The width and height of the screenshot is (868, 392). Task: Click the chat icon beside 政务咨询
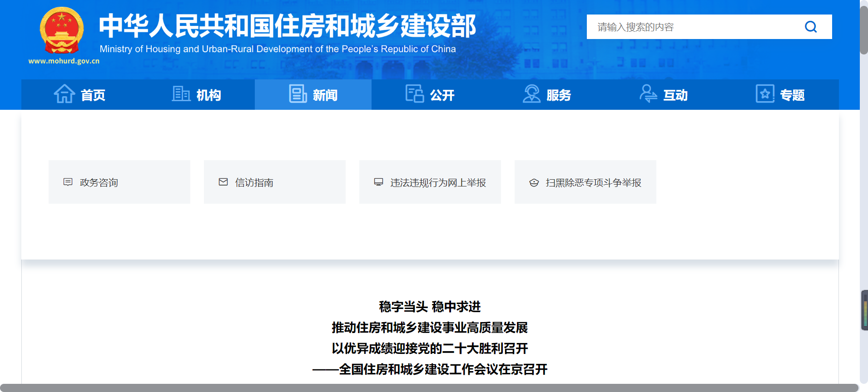click(68, 182)
